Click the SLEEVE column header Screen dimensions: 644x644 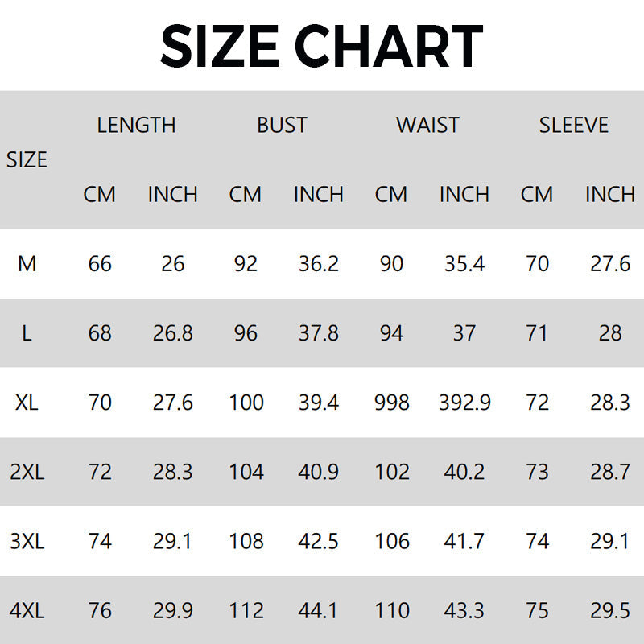[x=573, y=125]
